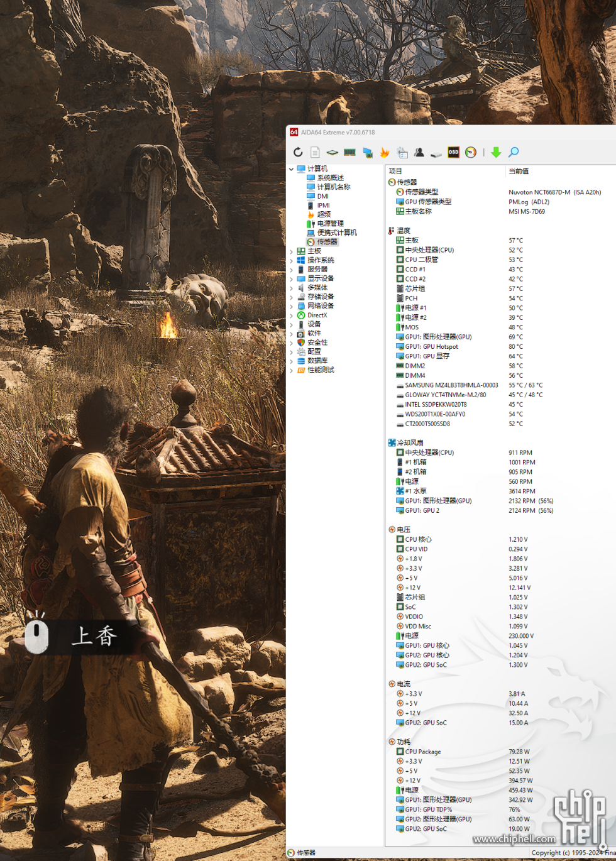Viewport: 616px width, 861px height.
Task: Expand the 多媒体 tree node
Action: pos(291,288)
